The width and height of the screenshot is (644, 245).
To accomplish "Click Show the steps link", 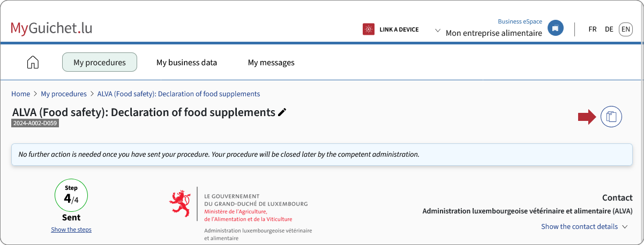I will tap(71, 229).
